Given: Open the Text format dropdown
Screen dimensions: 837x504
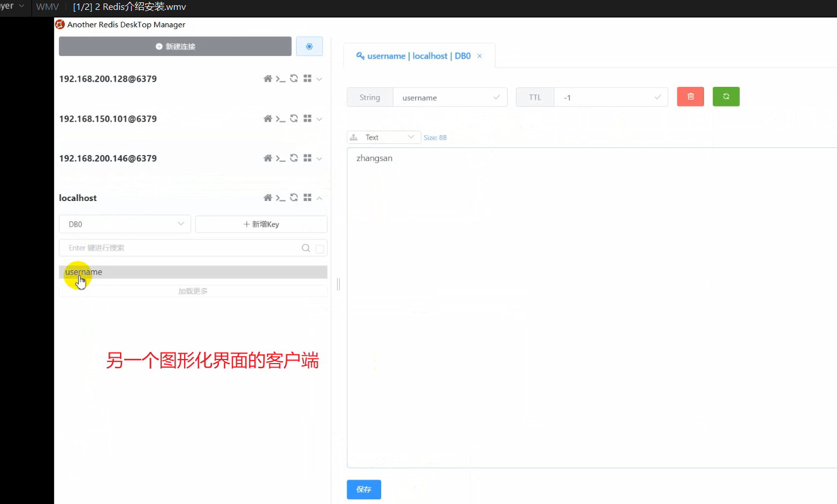Looking at the screenshot, I should [x=384, y=138].
